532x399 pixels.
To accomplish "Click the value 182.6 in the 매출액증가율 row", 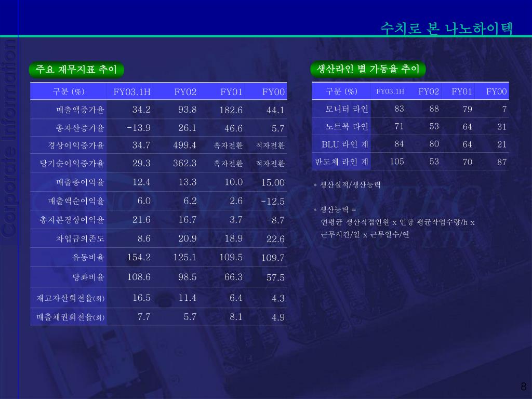I will (231, 110).
